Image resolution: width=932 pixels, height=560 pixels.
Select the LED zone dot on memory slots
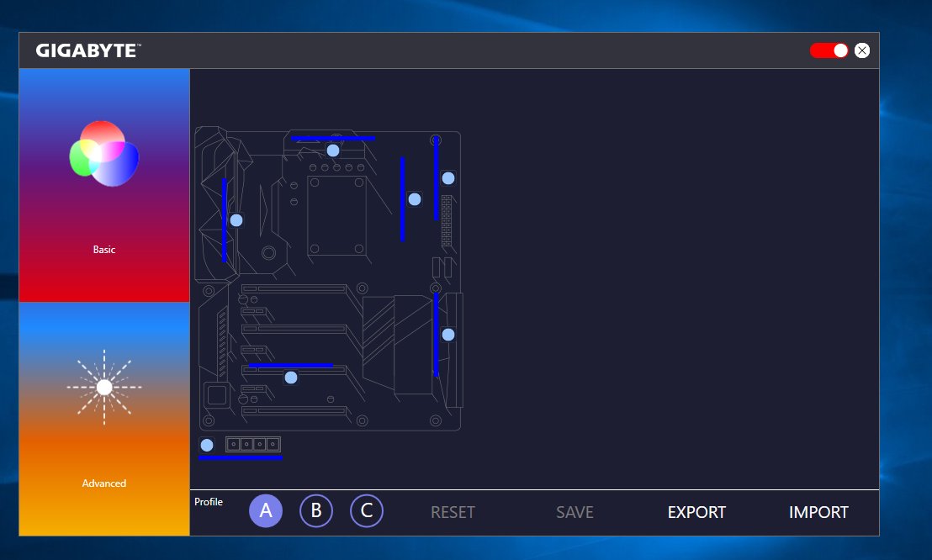tap(414, 199)
